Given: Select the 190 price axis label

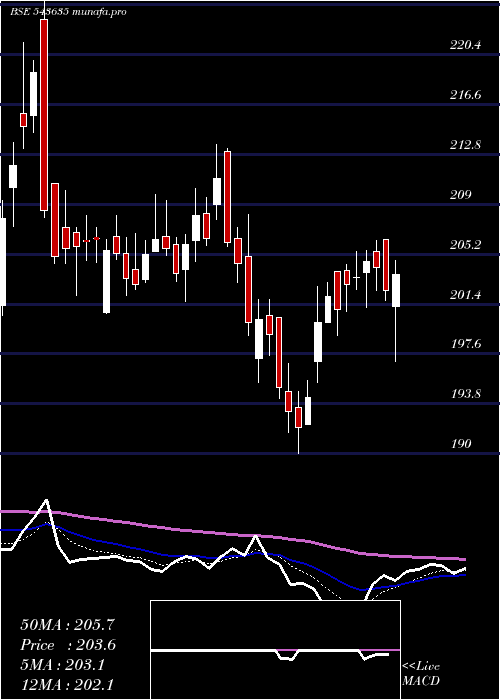Looking at the screenshot, I should point(461,444).
